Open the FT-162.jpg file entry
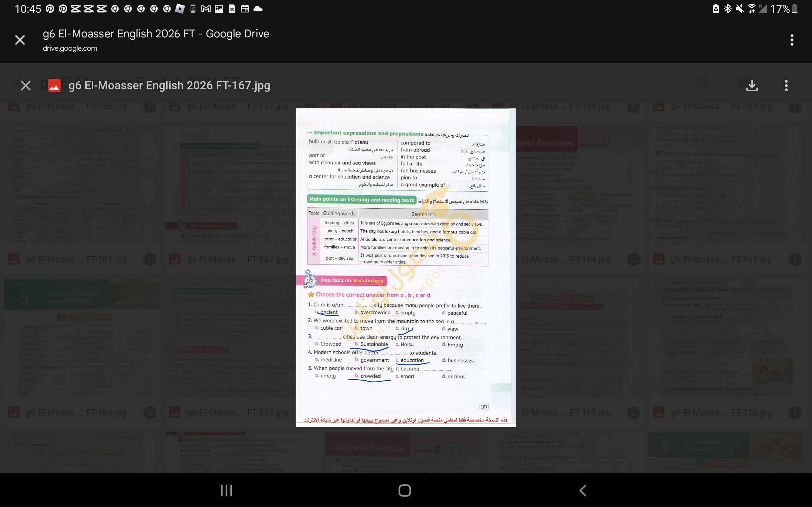This screenshot has height=507, width=812. (x=237, y=260)
